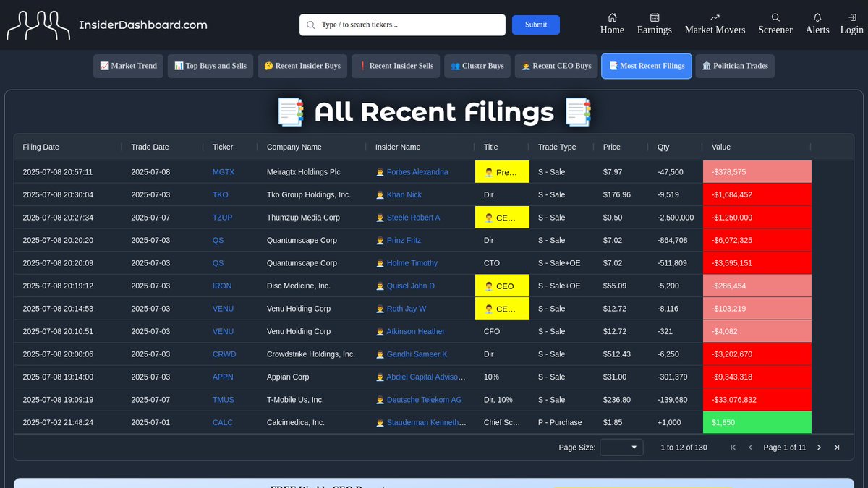Open Abdiel Capital Advisors insider link
The width and height of the screenshot is (868, 488).
pyautogui.click(x=426, y=377)
